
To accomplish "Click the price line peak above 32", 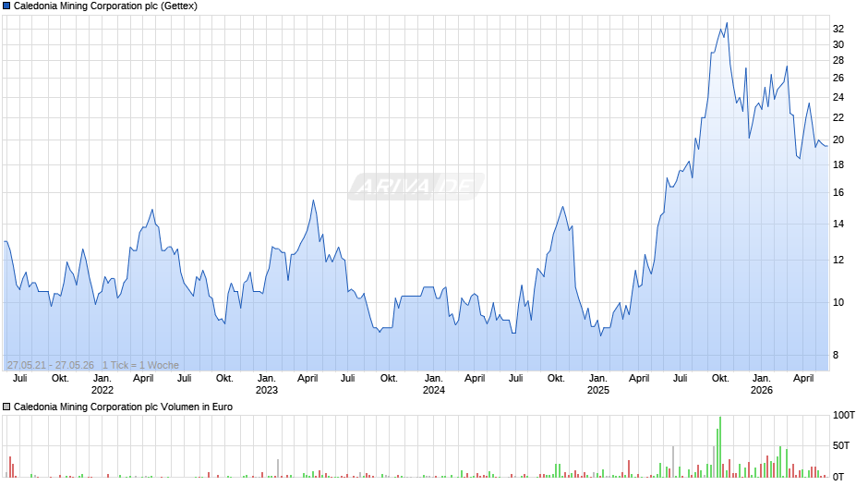I will click(x=727, y=23).
